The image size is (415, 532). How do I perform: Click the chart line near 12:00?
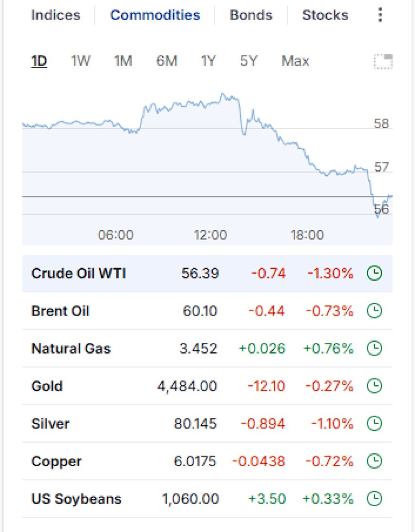point(210,102)
